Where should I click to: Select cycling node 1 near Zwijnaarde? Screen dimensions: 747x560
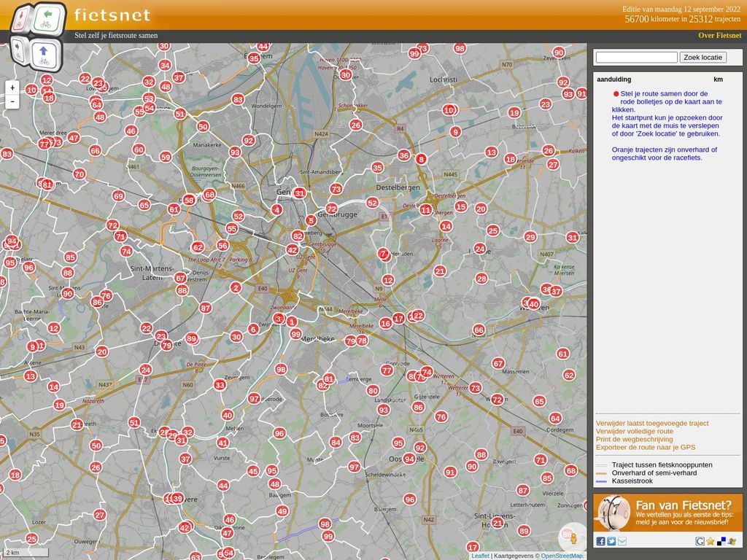click(x=292, y=322)
